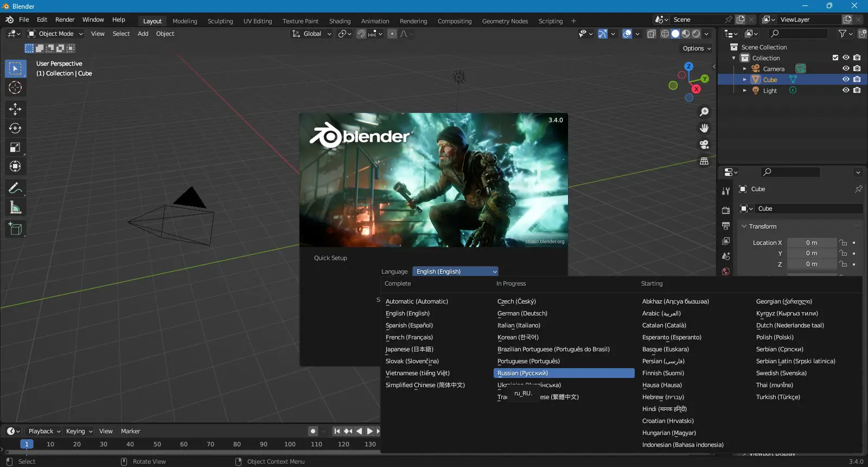The height and width of the screenshot is (467, 868).
Task: Switch to the Shading workspace tab
Action: pyautogui.click(x=340, y=21)
